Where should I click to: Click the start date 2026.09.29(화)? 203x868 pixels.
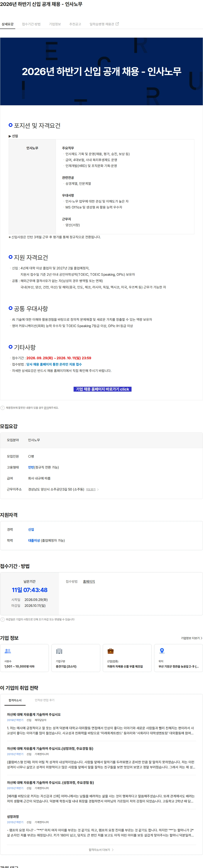(36, 600)
